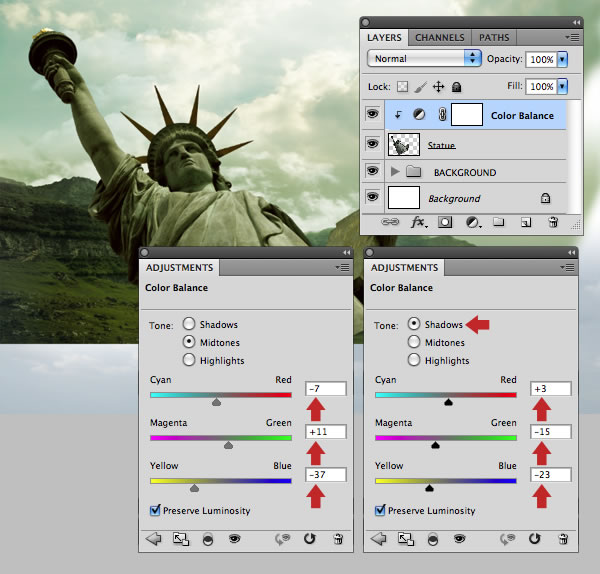Click the lock all icon

tap(456, 87)
